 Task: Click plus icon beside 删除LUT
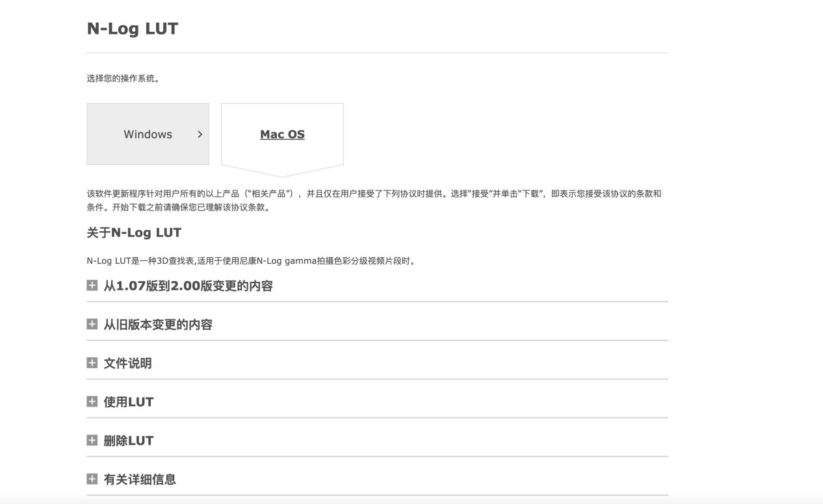(x=92, y=440)
